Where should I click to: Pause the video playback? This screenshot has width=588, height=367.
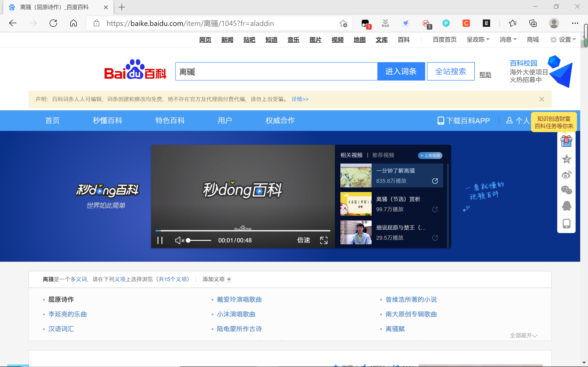160,240
